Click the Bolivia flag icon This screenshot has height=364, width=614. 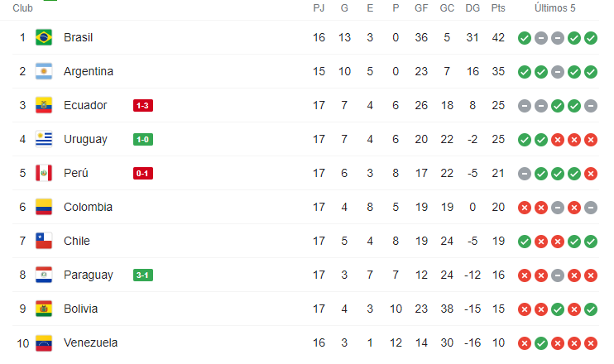coord(44,309)
